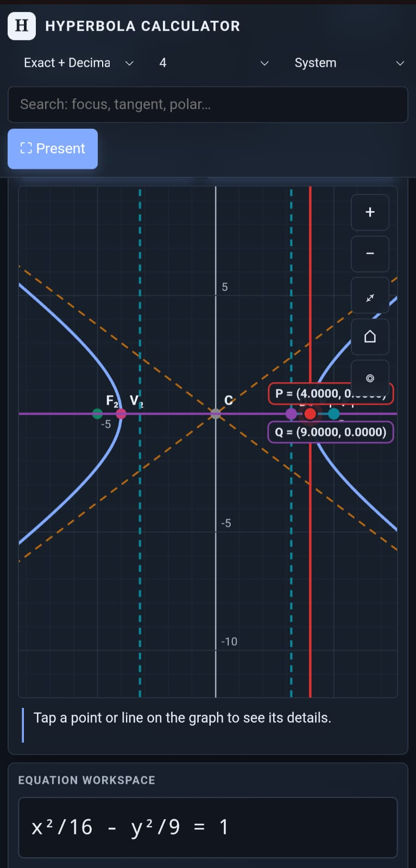Click the Present button
Screen dimensions: 416x868
point(53,149)
